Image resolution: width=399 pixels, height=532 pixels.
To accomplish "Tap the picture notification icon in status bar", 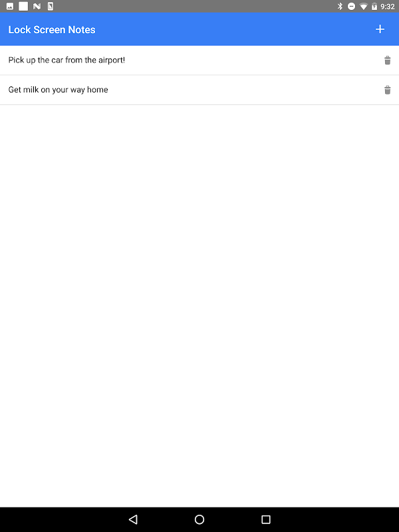I will (x=10, y=6).
